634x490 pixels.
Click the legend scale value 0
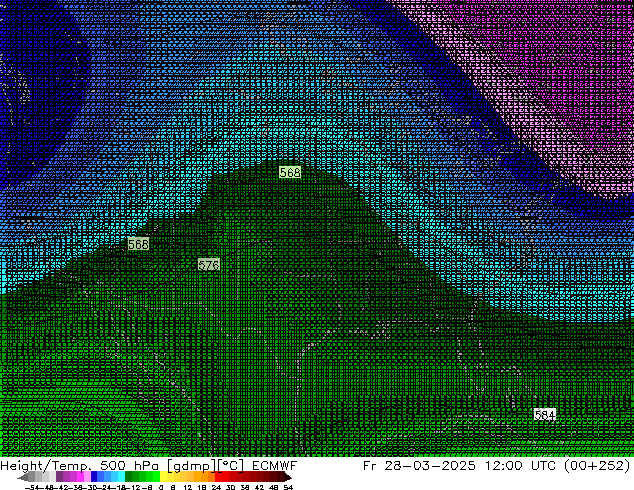coord(161,487)
